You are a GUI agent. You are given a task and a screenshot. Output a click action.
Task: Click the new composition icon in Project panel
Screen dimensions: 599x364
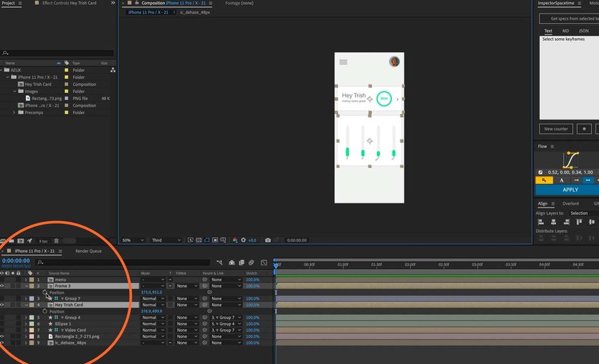[20, 241]
